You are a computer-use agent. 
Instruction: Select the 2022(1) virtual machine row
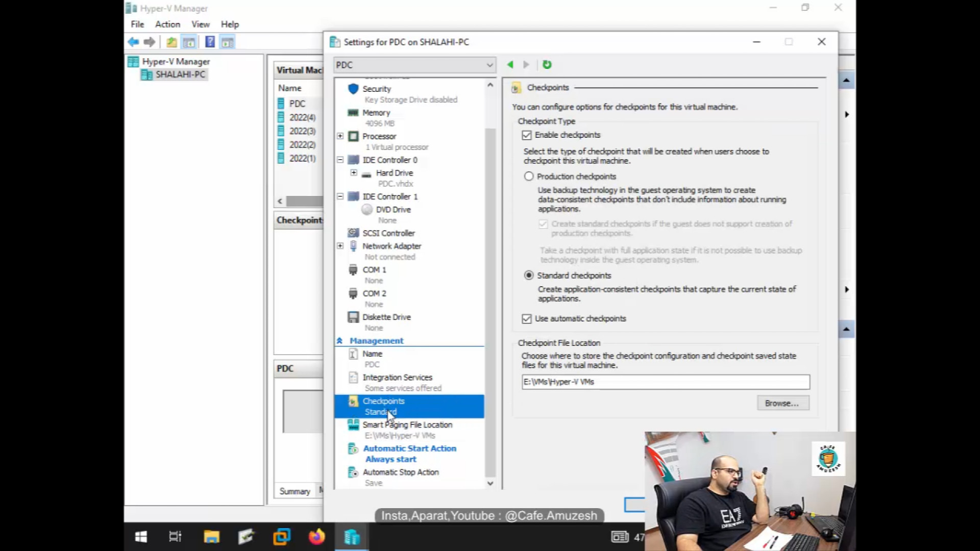pyautogui.click(x=300, y=159)
